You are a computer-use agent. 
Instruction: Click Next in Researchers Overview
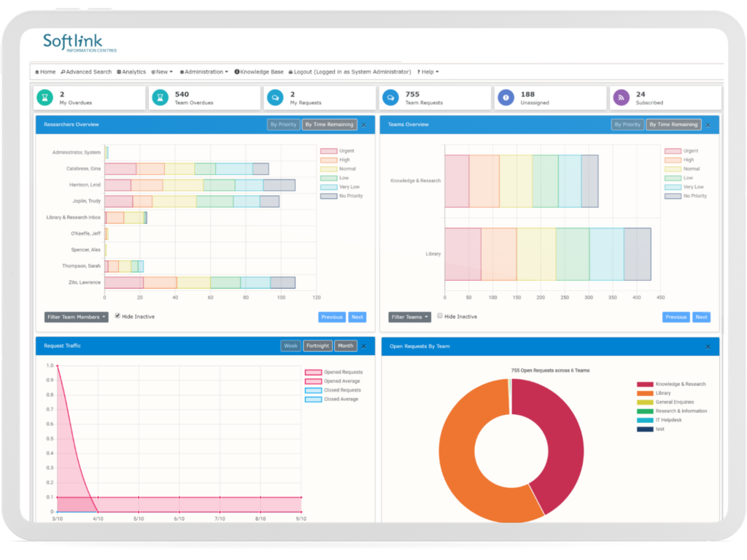(x=357, y=317)
